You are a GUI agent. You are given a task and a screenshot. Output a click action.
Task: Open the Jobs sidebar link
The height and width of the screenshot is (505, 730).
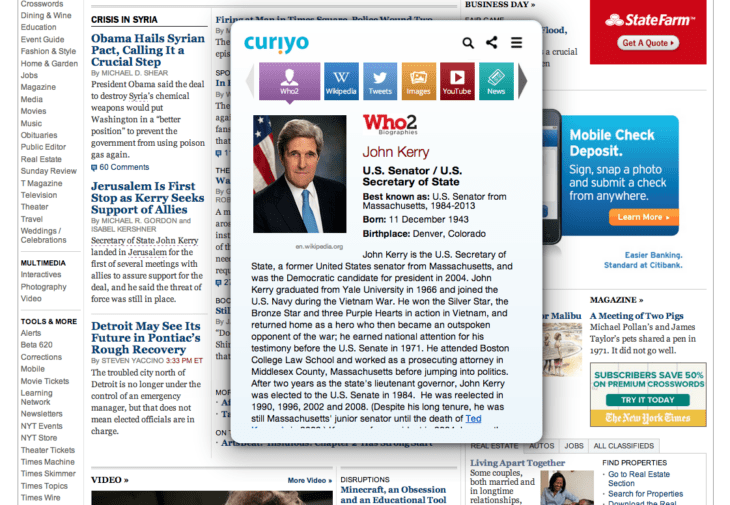(x=29, y=75)
